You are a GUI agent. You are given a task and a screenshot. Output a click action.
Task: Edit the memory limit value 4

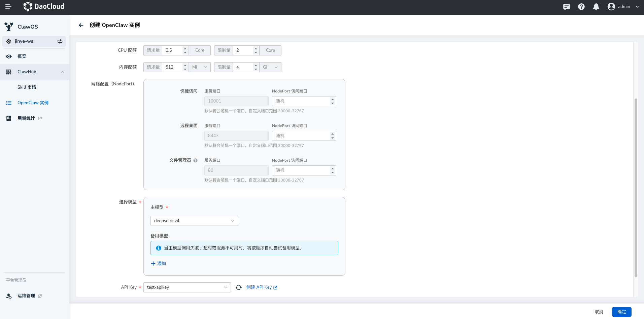pyautogui.click(x=243, y=67)
